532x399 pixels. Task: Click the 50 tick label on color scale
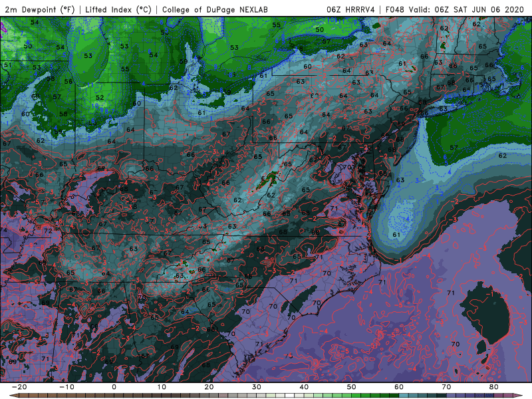click(352, 387)
